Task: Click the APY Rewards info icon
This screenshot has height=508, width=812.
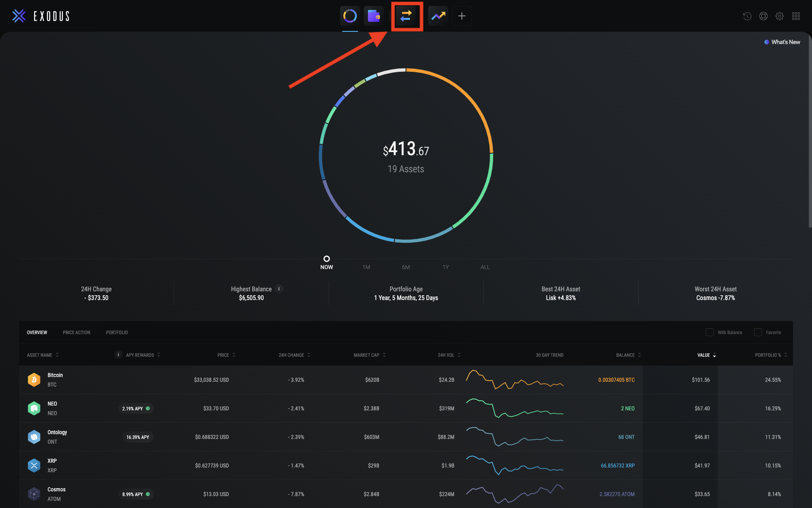Action: click(118, 354)
